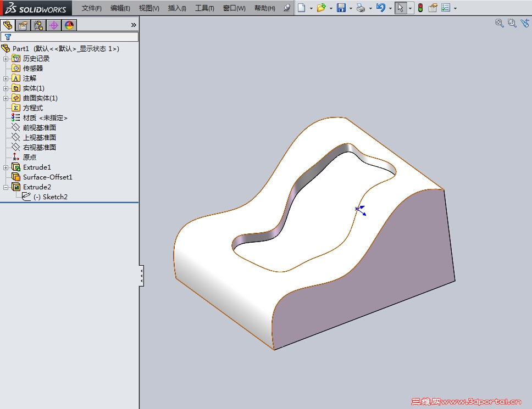Switch to PropertyManager tab

(23, 25)
